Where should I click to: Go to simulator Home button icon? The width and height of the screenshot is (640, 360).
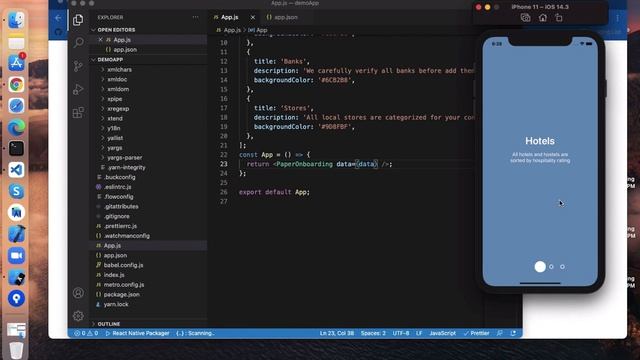(542, 18)
